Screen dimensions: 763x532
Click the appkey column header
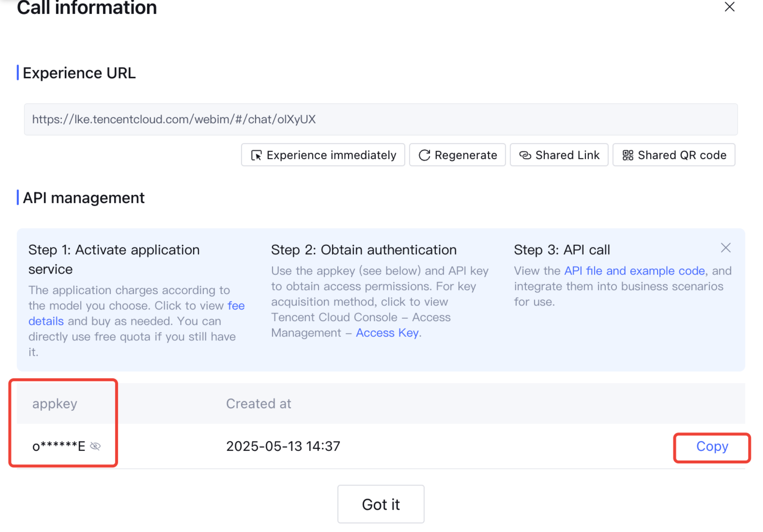(x=55, y=404)
